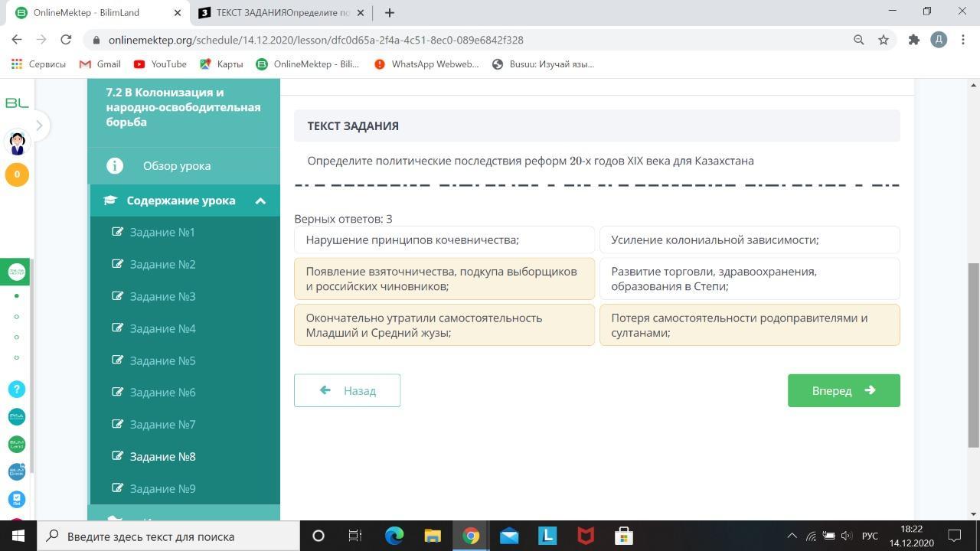Open the user avatar in left sidebar
Viewport: 980px width, 551px height.
pyautogui.click(x=17, y=142)
